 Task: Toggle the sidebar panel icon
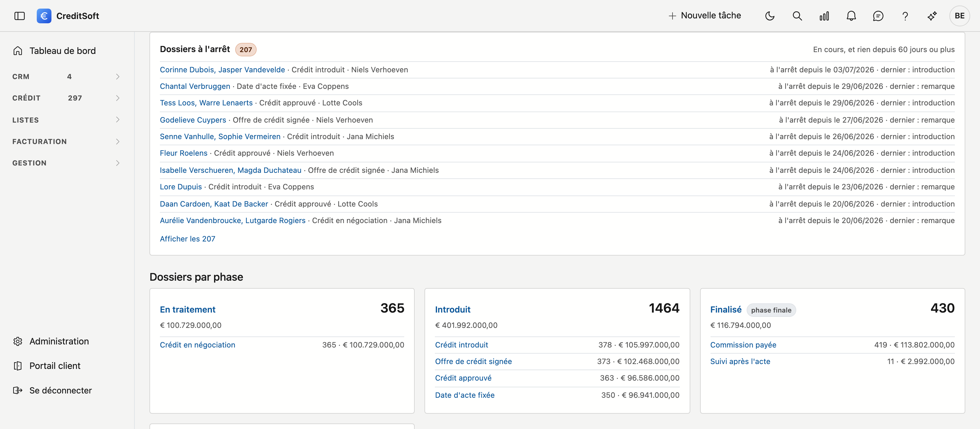[x=19, y=16]
